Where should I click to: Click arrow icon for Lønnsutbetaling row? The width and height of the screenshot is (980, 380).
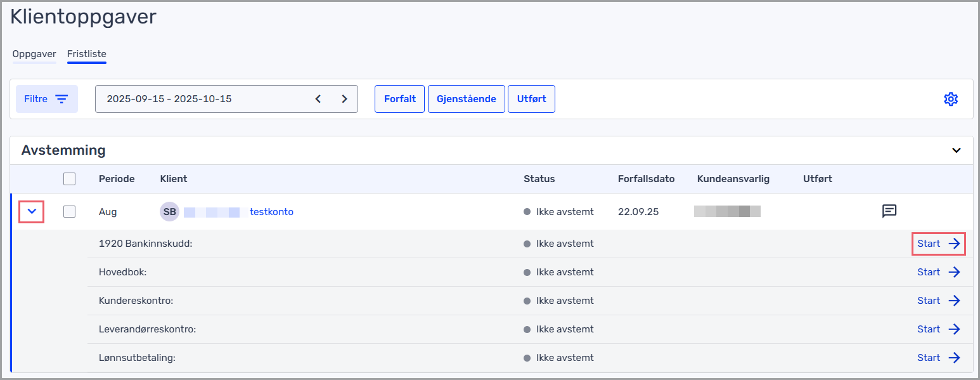coord(954,358)
